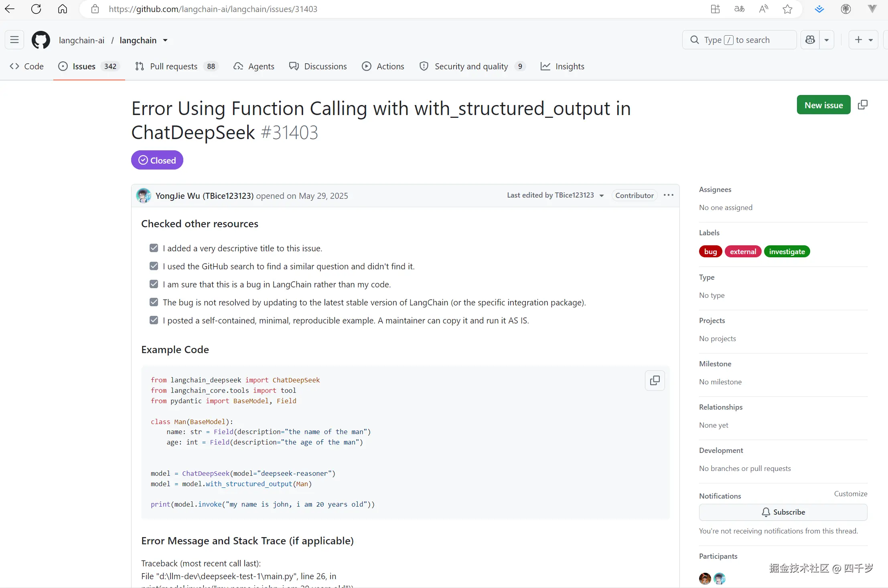
Task: Filter by the red bug label
Action: (710, 251)
